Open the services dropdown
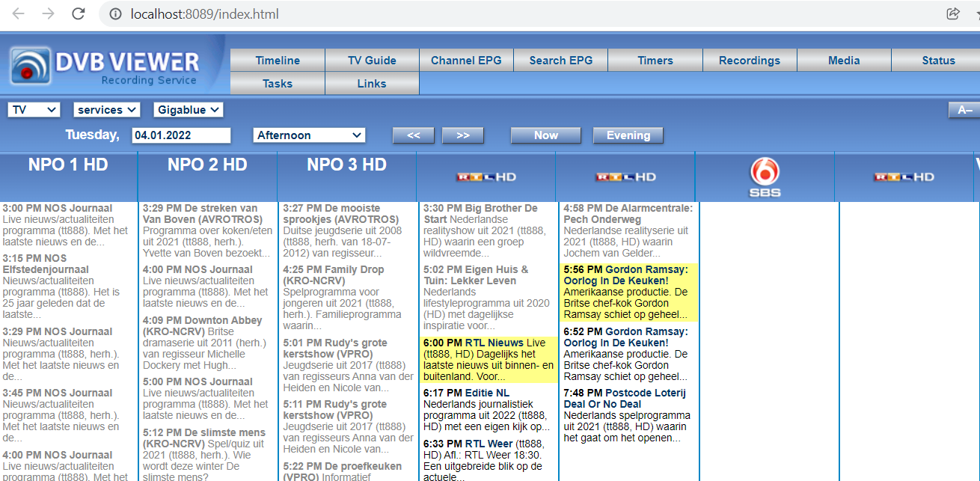The width and height of the screenshot is (980, 481). [107, 110]
